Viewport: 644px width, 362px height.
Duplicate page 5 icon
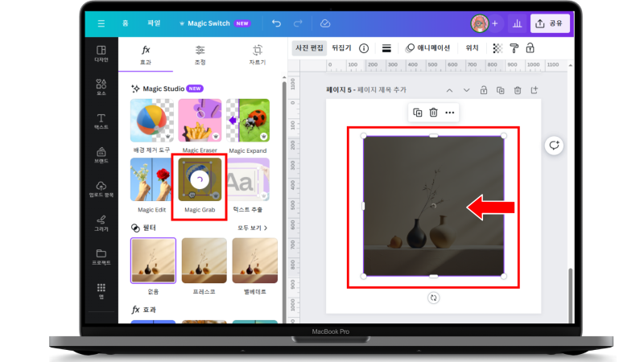click(x=500, y=90)
